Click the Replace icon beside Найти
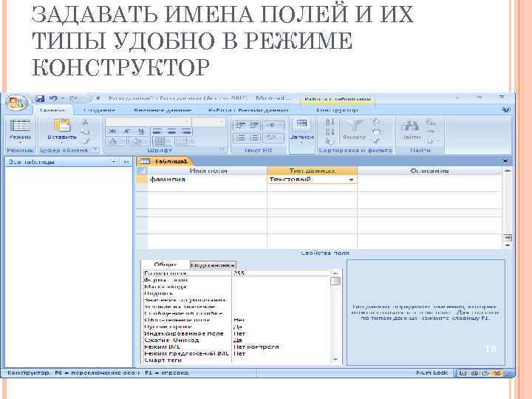The height and width of the screenshot is (399, 532). pyautogui.click(x=431, y=122)
